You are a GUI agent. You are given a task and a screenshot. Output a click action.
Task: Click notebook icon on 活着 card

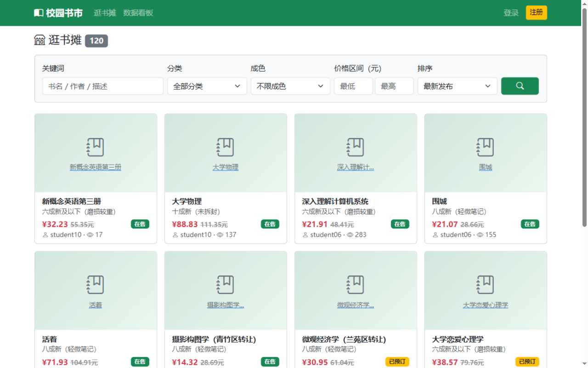pos(96,285)
